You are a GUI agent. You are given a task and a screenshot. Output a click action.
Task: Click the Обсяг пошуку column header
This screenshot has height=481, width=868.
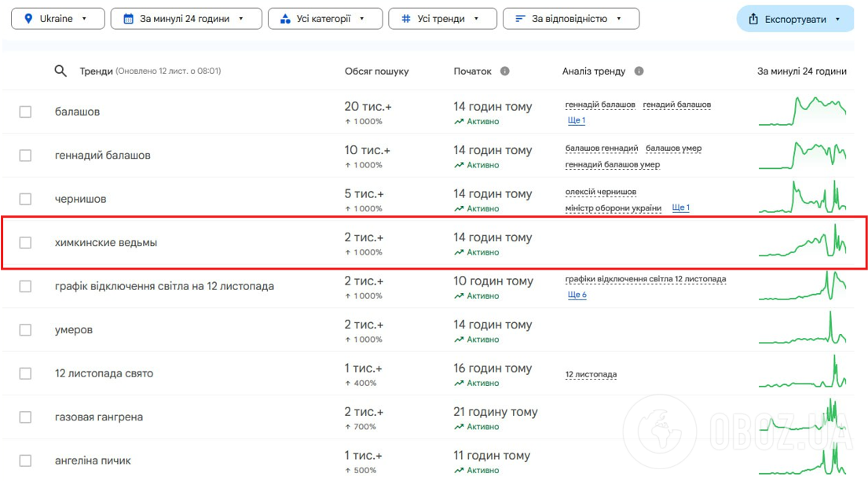click(376, 72)
